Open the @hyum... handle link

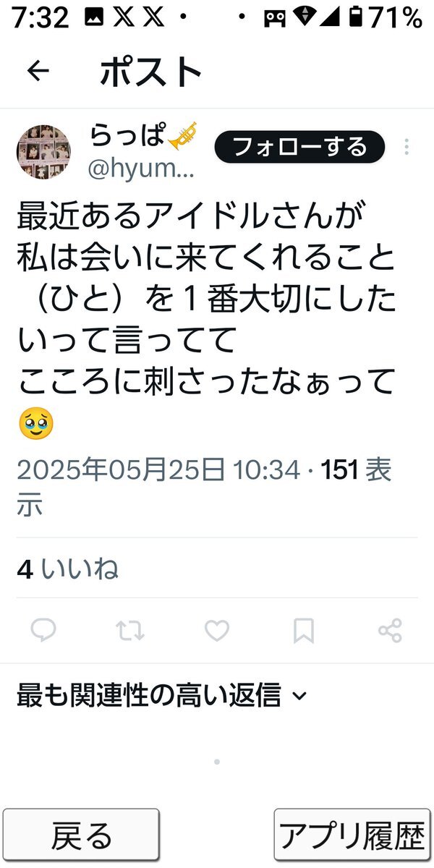pos(140,169)
